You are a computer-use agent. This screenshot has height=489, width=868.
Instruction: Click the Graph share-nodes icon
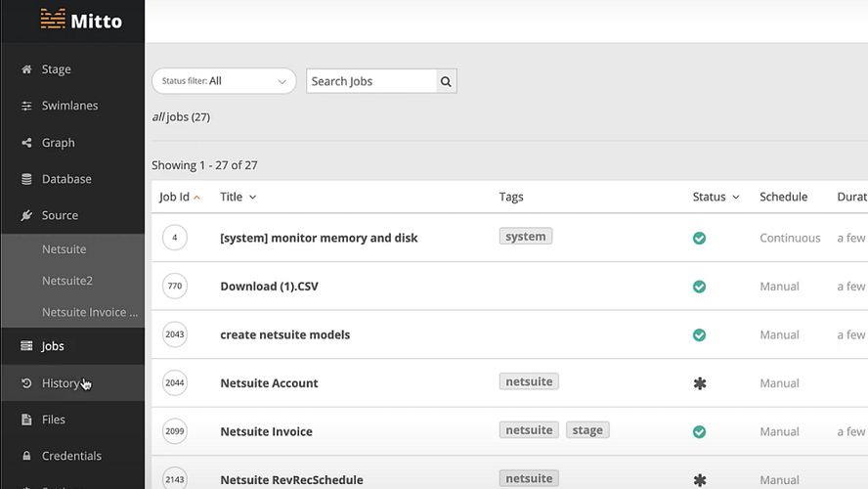(26, 143)
